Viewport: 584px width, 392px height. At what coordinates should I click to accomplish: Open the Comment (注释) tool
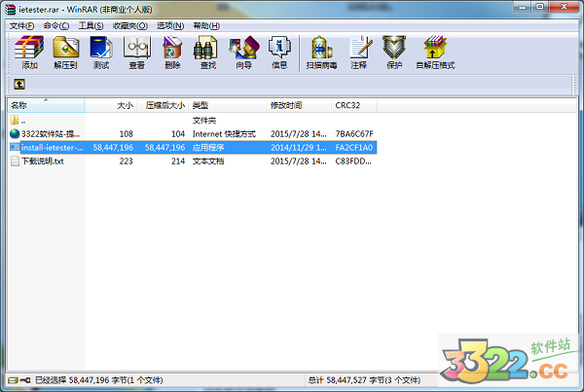358,53
